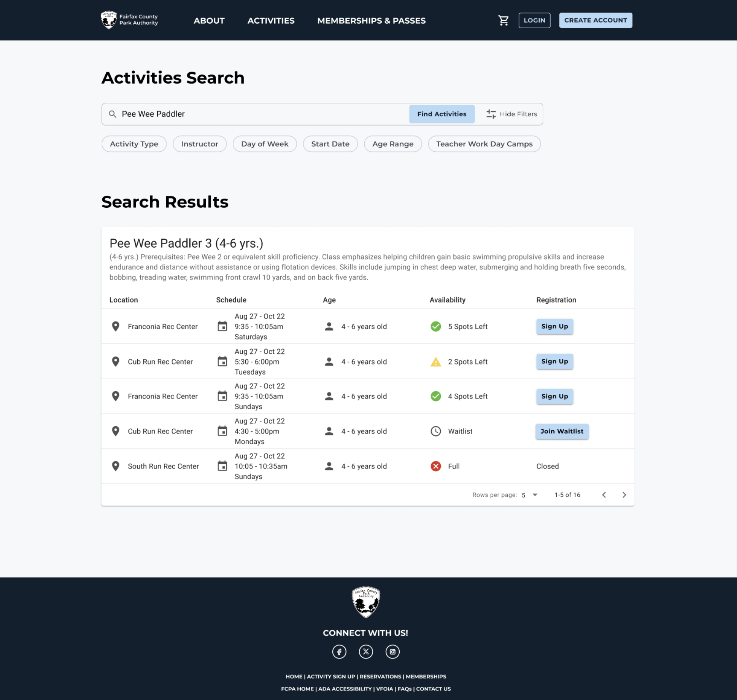Open the FAQs footer link
737x700 pixels.
[x=404, y=689]
